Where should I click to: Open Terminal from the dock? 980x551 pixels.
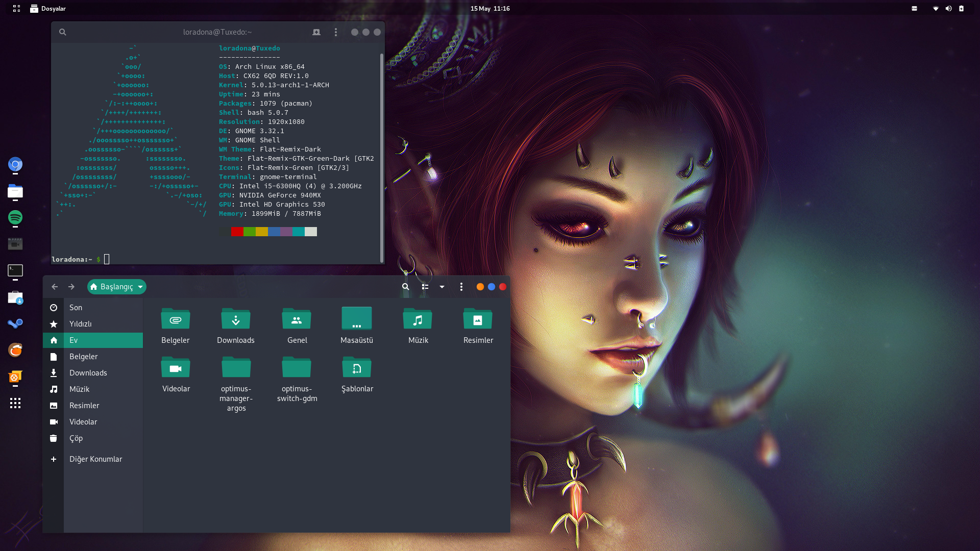tap(15, 270)
